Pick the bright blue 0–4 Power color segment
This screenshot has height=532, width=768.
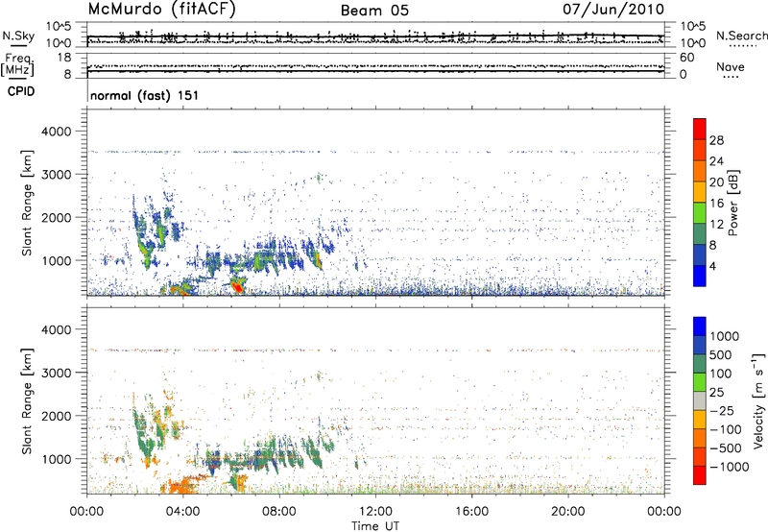[x=700, y=277]
